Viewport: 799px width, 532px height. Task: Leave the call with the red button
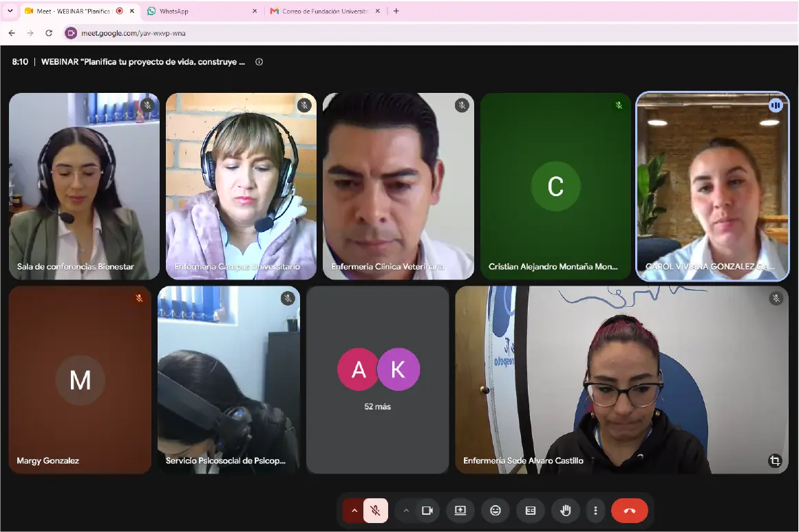click(629, 511)
